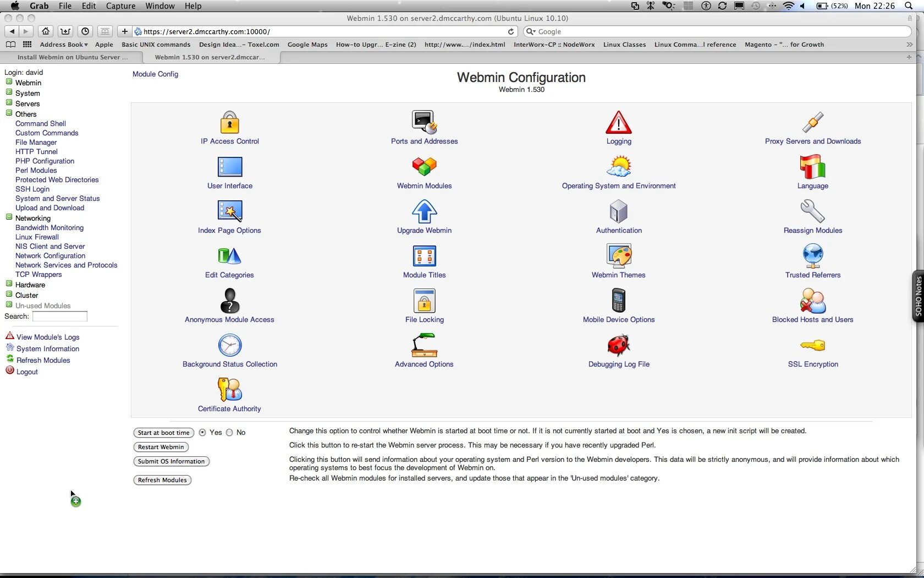
Task: Click the Restart Webmin button
Action: [x=161, y=447]
